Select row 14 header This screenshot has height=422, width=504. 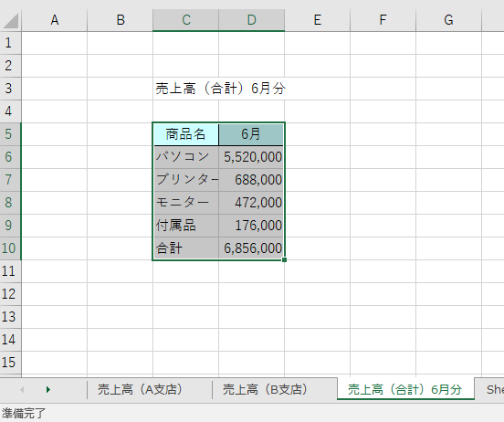(11, 340)
